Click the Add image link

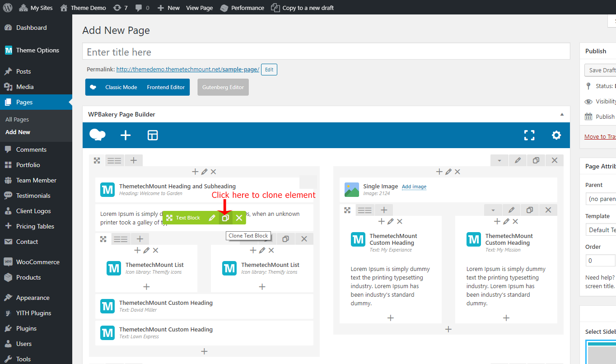pyautogui.click(x=414, y=187)
